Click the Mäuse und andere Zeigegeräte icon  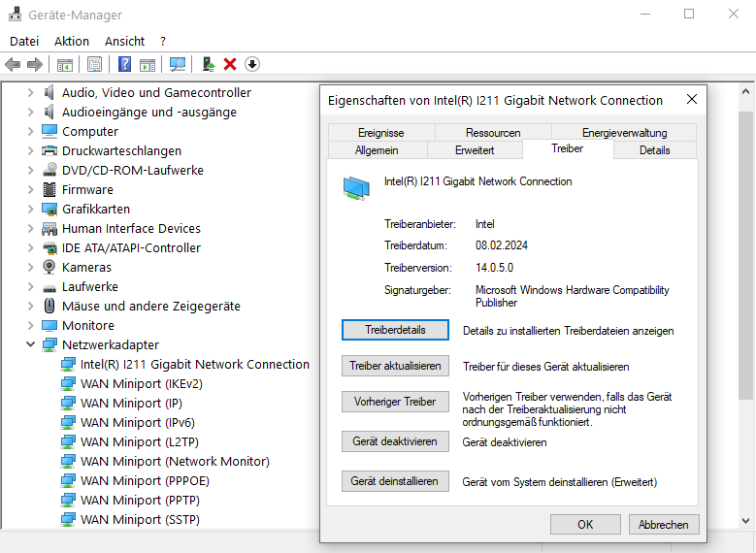point(49,306)
